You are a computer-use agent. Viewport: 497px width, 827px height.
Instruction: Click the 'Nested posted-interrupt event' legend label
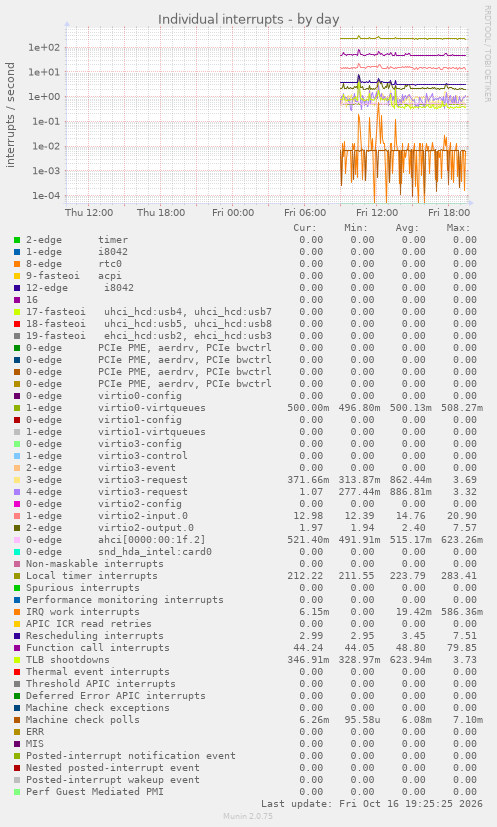[113, 768]
